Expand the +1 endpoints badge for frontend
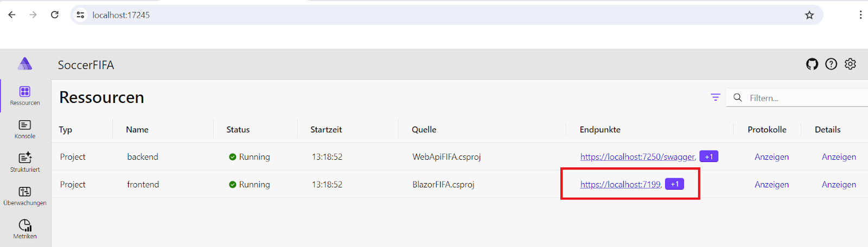Viewport: 868px width, 247px height. pos(674,184)
